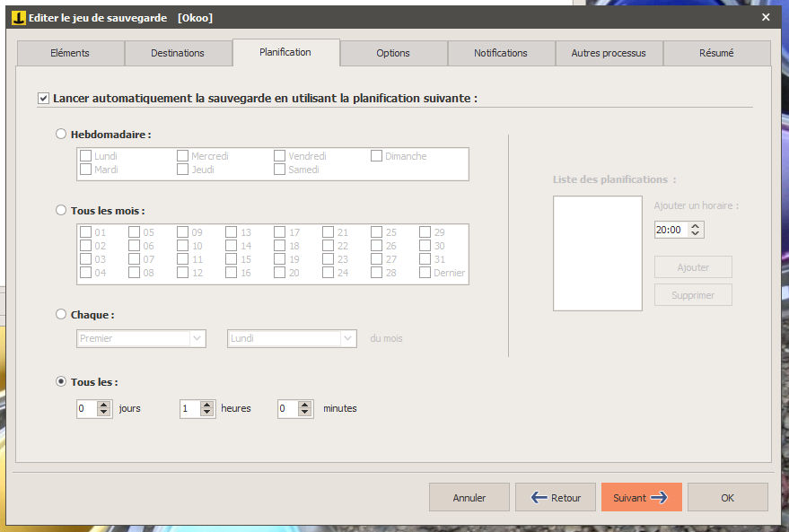Choose the Tous les mois radio option
The width and height of the screenshot is (789, 532).
click(x=61, y=211)
